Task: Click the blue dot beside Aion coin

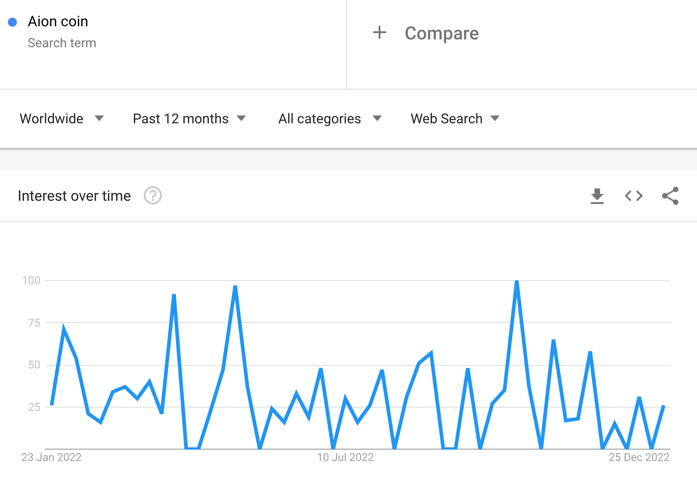Action: (12, 22)
